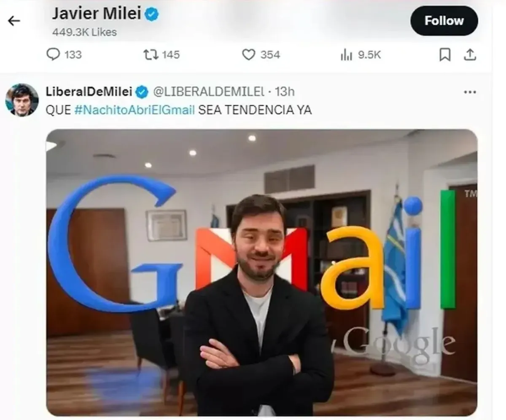
Task: Share the post with upload arrow icon
Action: click(470, 55)
